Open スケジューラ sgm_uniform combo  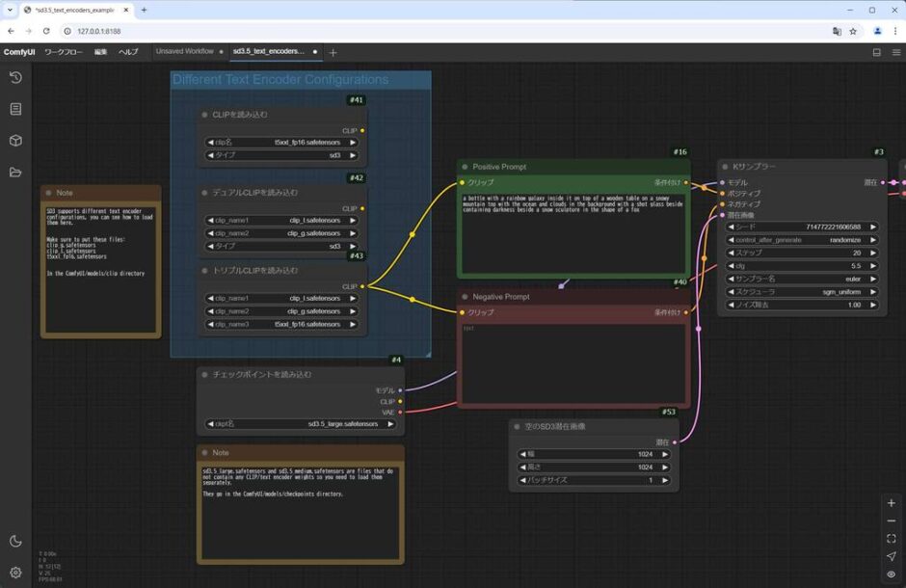pyautogui.click(x=802, y=292)
